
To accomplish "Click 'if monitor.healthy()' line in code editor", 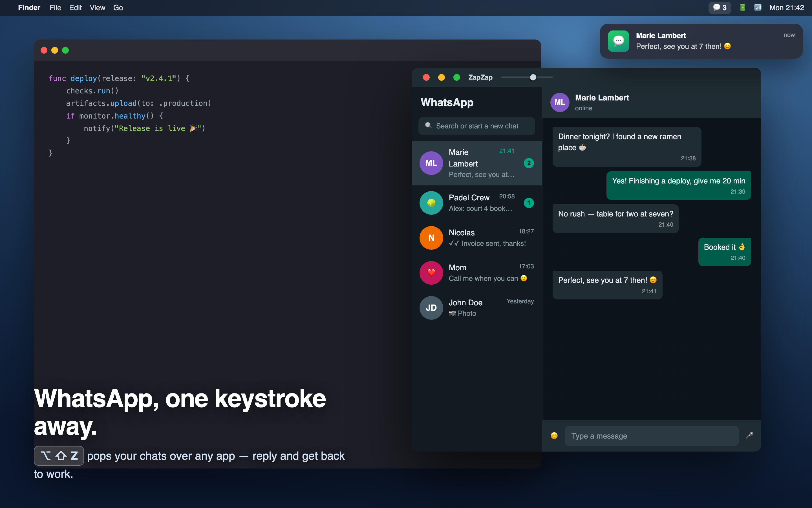I will [114, 116].
